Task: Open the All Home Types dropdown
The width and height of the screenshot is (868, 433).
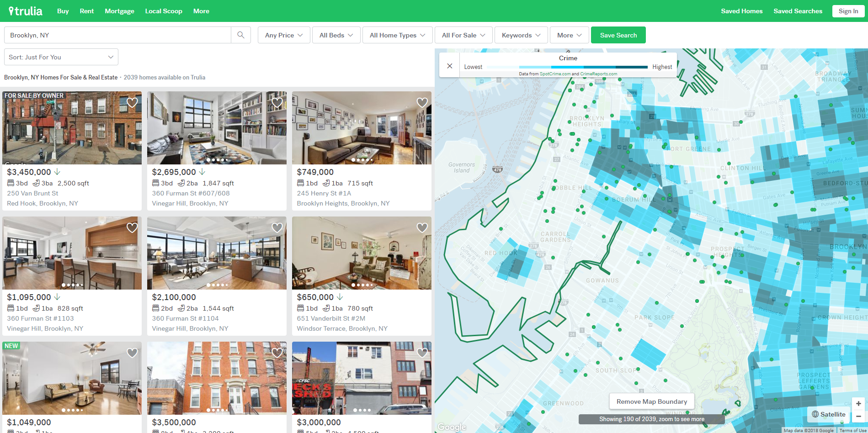Action: 398,35
